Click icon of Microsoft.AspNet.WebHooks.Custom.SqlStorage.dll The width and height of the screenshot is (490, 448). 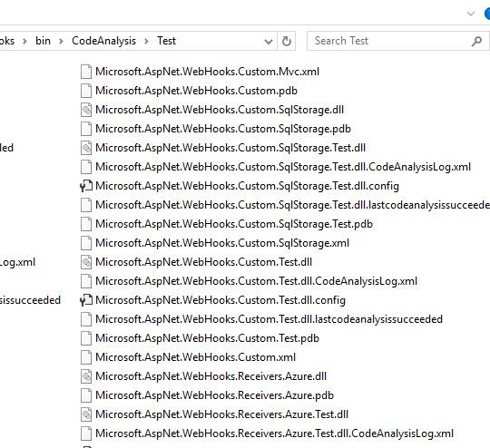[x=86, y=110]
